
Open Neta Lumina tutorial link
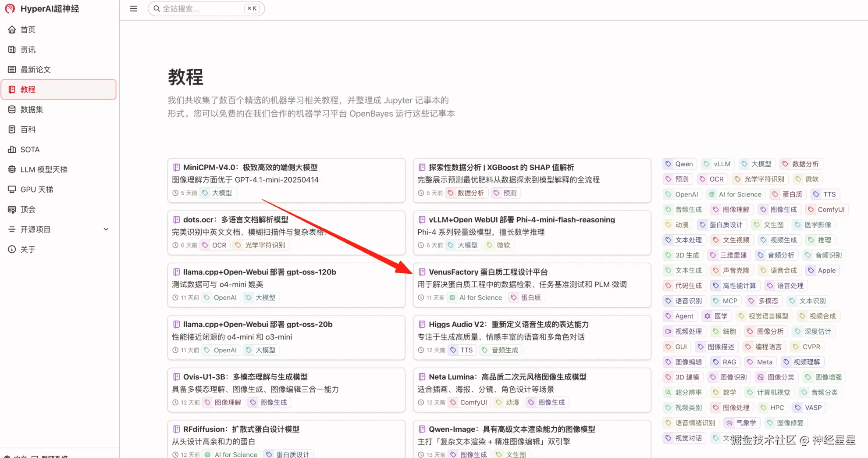(508, 377)
